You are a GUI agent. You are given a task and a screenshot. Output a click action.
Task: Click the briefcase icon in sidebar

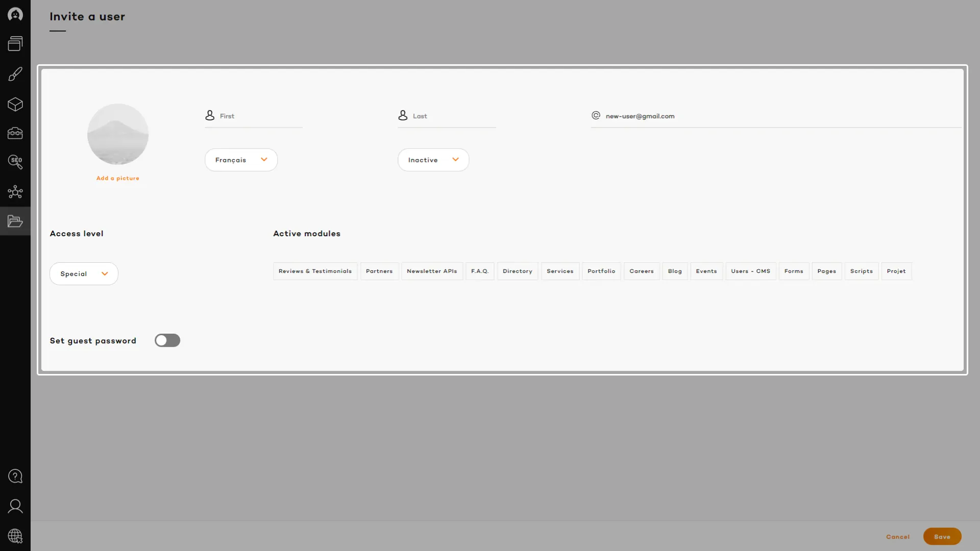pyautogui.click(x=15, y=133)
